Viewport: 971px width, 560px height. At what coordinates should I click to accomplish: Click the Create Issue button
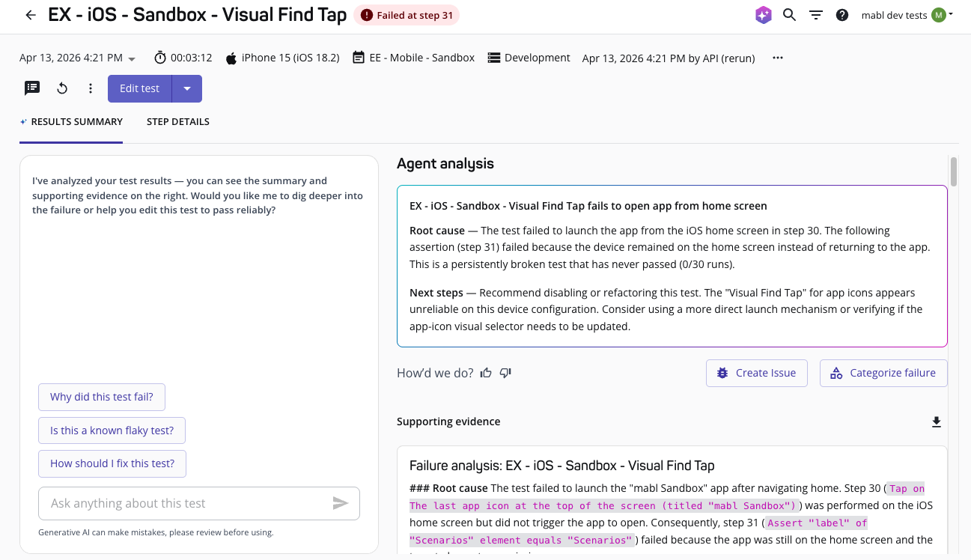click(x=756, y=373)
